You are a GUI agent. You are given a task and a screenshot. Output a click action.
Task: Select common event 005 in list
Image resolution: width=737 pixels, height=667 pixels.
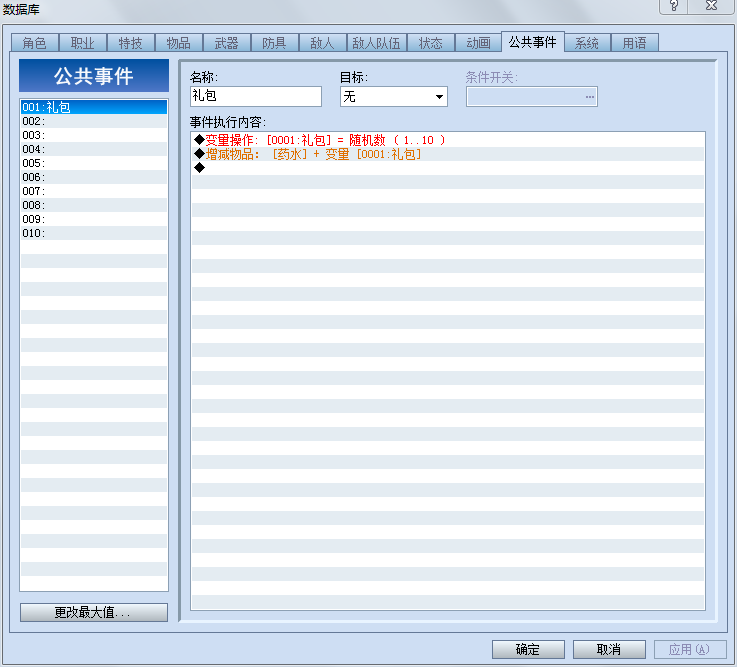[x=94, y=163]
